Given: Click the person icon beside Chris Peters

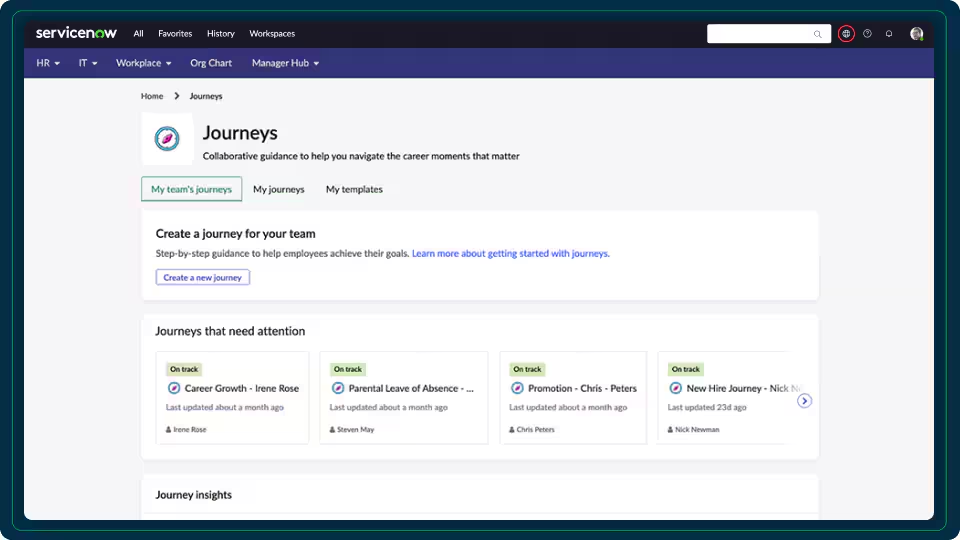Looking at the screenshot, I should click(x=512, y=430).
